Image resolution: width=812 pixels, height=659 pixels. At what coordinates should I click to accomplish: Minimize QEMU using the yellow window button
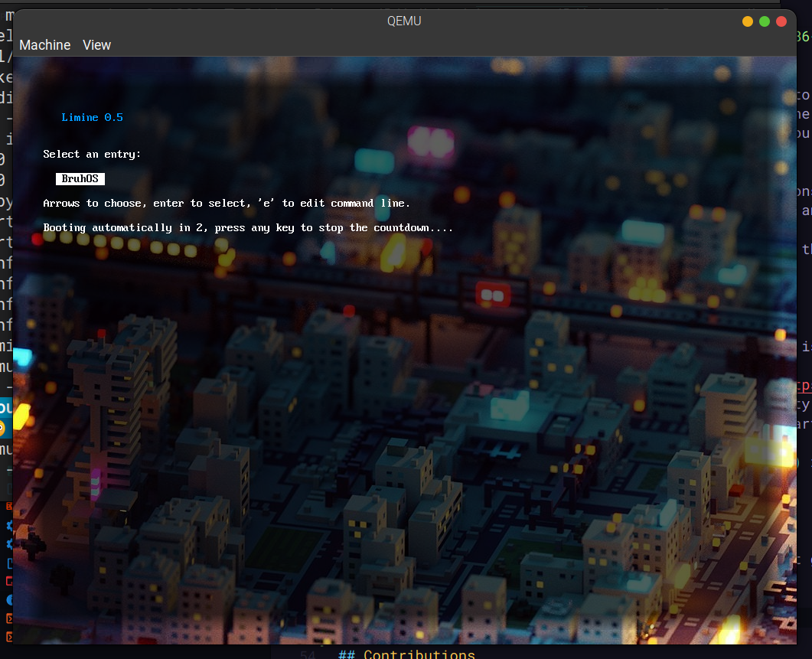(748, 21)
